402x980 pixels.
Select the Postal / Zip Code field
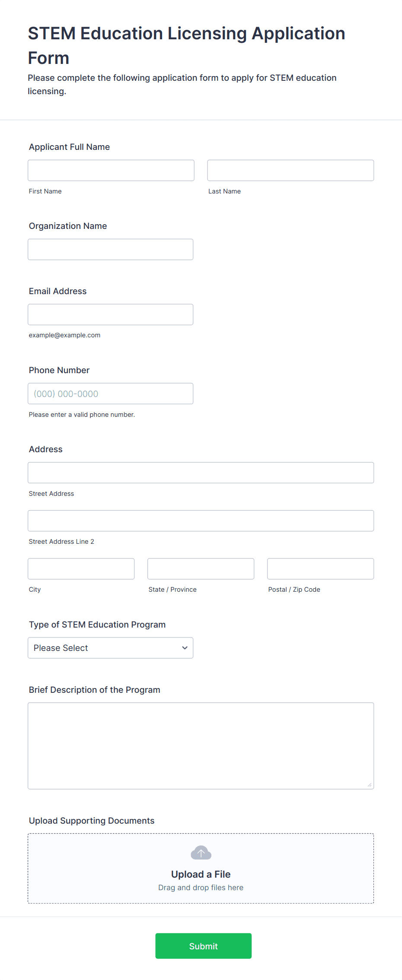pyautogui.click(x=321, y=568)
